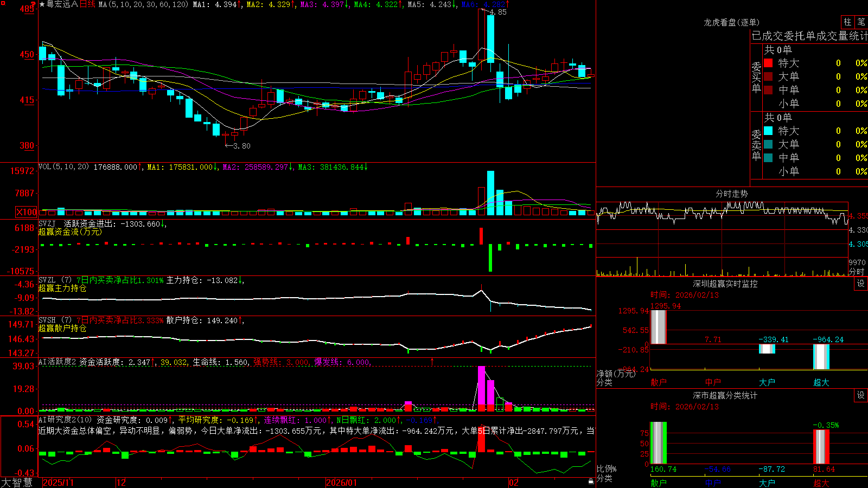Viewport: 868px width, 488px height.
Task: Click the small red square icon in the top-left corner
Action: pos(3,3)
